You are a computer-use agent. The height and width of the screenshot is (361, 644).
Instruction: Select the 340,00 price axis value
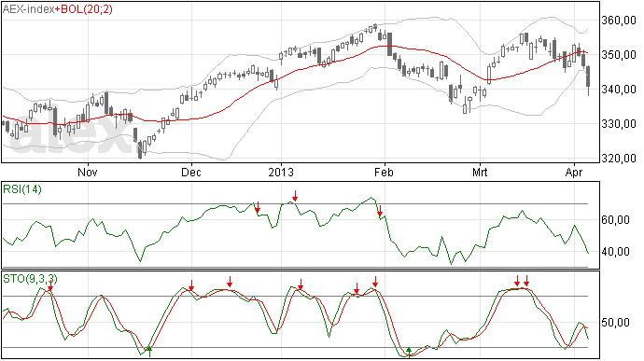coord(619,90)
